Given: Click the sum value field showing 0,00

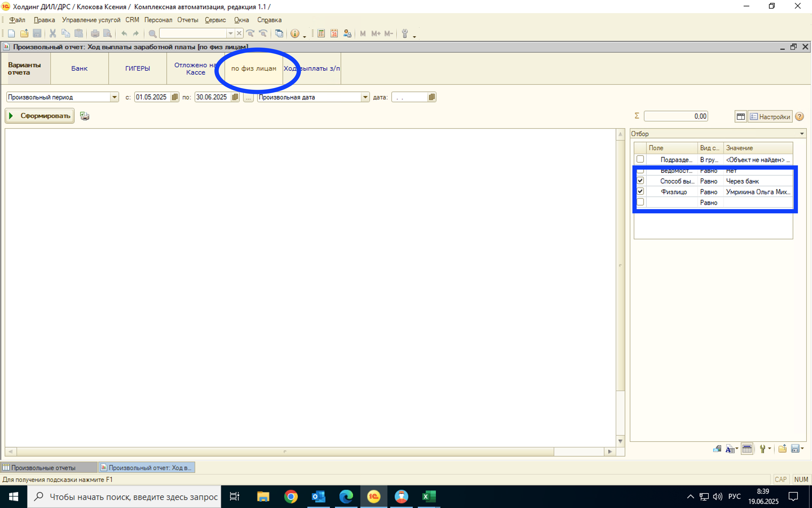Looking at the screenshot, I should click(x=676, y=116).
